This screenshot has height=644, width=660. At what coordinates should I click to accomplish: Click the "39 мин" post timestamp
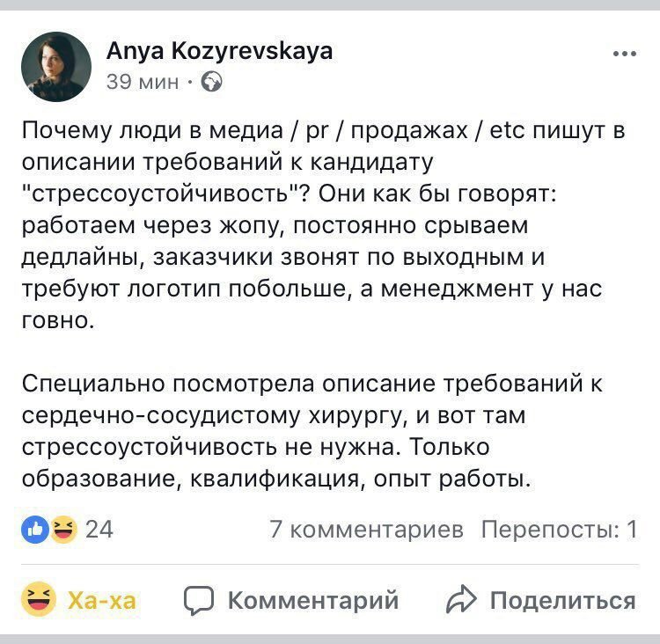coord(143,83)
